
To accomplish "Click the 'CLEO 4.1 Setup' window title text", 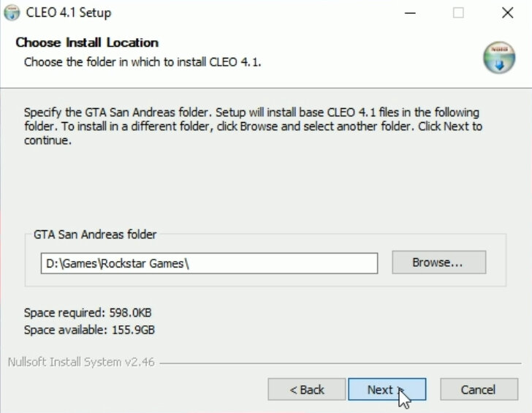I will coord(69,13).
